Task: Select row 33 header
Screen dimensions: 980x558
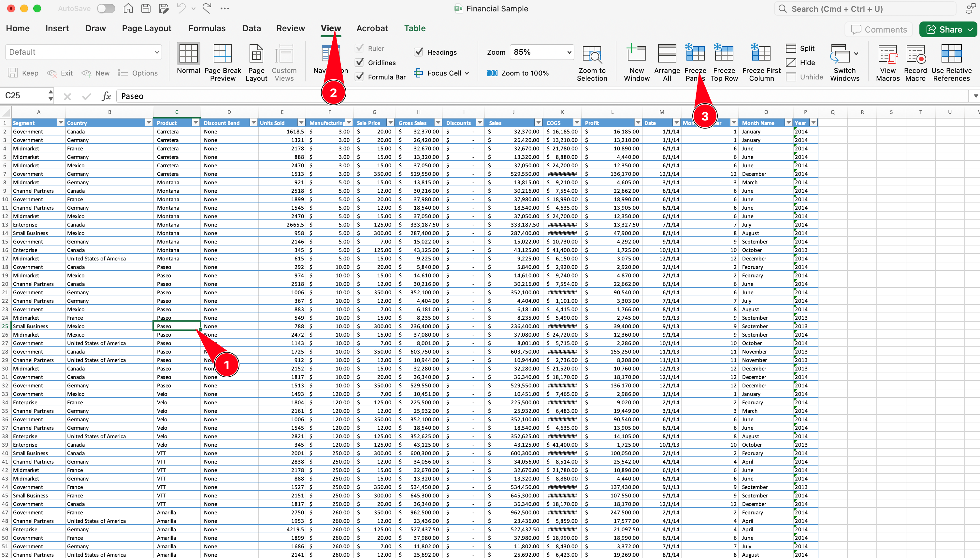Action: 5,394
